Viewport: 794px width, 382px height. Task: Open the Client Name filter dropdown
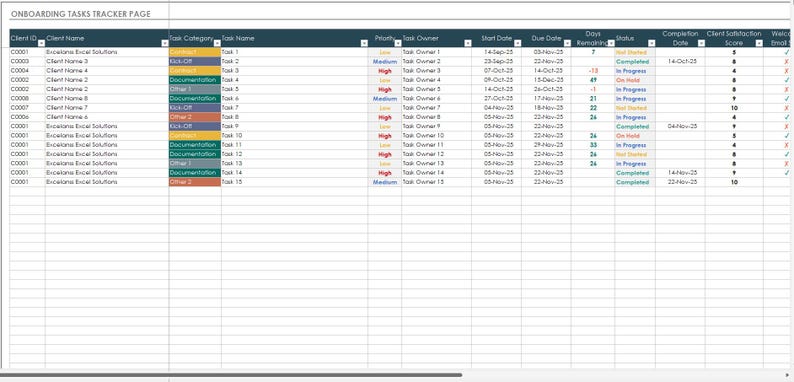pyautogui.click(x=165, y=43)
